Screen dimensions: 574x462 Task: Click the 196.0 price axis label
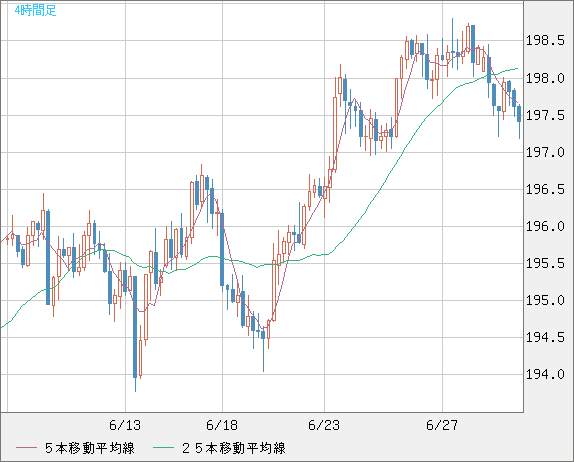[x=545, y=226]
